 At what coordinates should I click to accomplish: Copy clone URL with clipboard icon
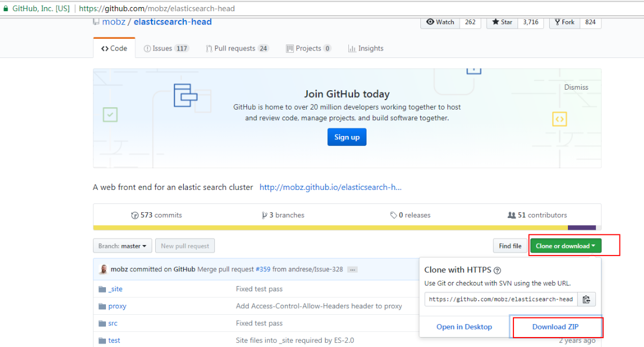[587, 300]
